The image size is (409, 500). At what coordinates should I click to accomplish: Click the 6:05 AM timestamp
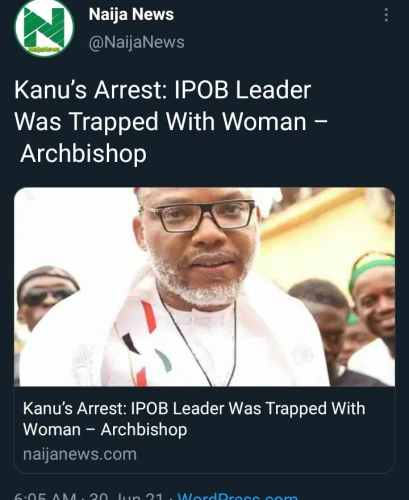(x=46, y=496)
